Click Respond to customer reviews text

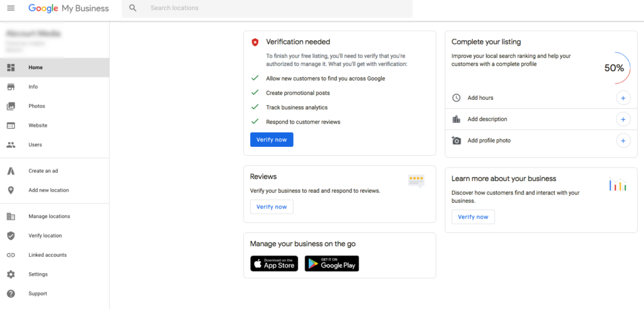(303, 122)
